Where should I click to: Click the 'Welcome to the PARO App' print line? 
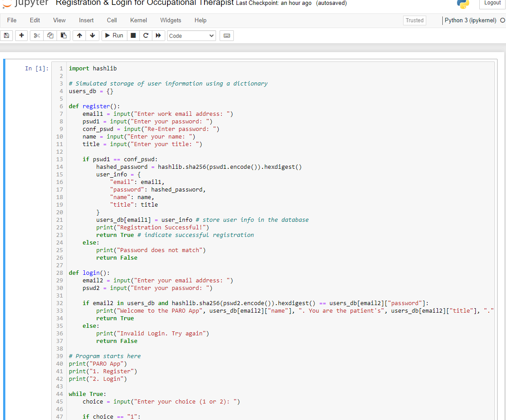click(295, 310)
